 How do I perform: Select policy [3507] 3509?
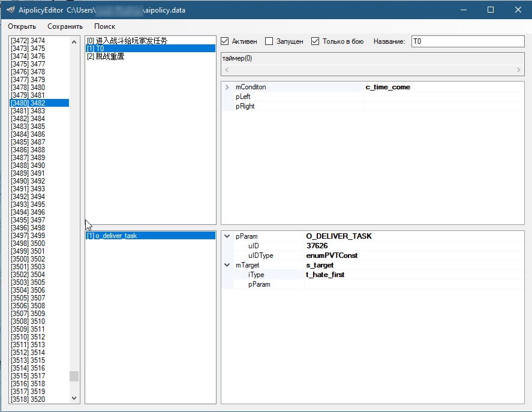40,314
